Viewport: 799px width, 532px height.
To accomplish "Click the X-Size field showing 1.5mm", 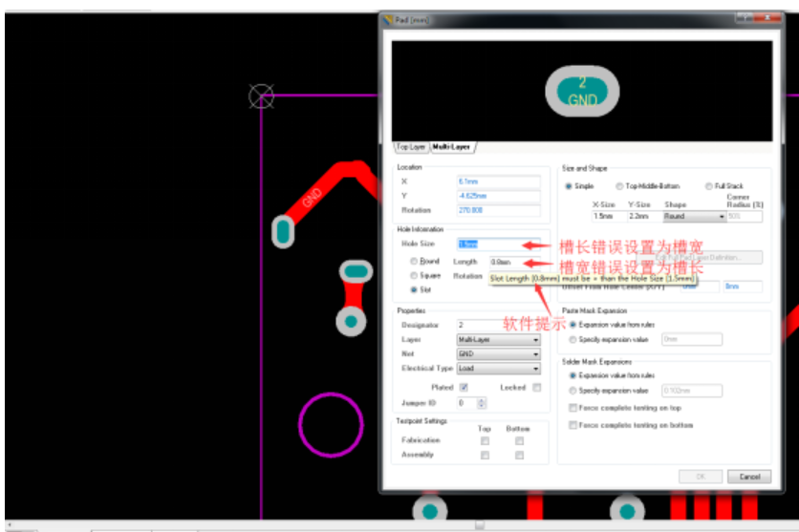I will tap(609, 217).
